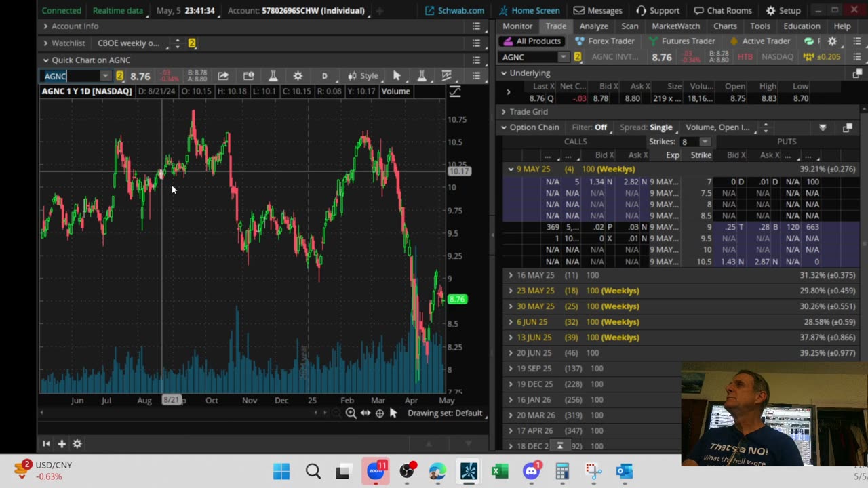Open left sidebar gear settings
The image size is (868, 488).
click(x=77, y=444)
